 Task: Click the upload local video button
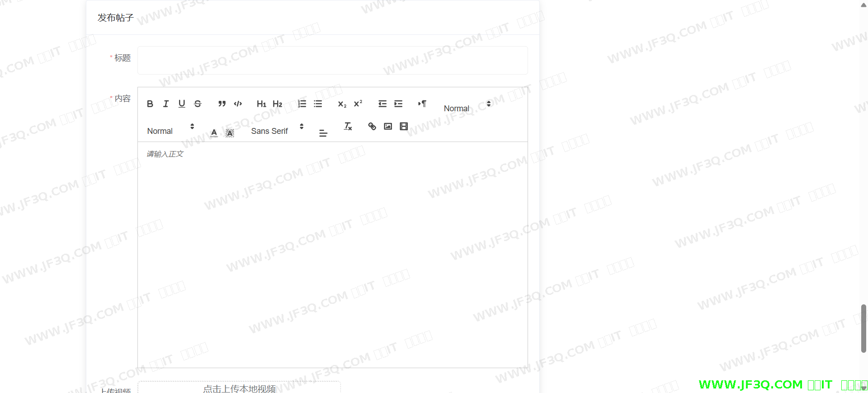[x=239, y=388]
